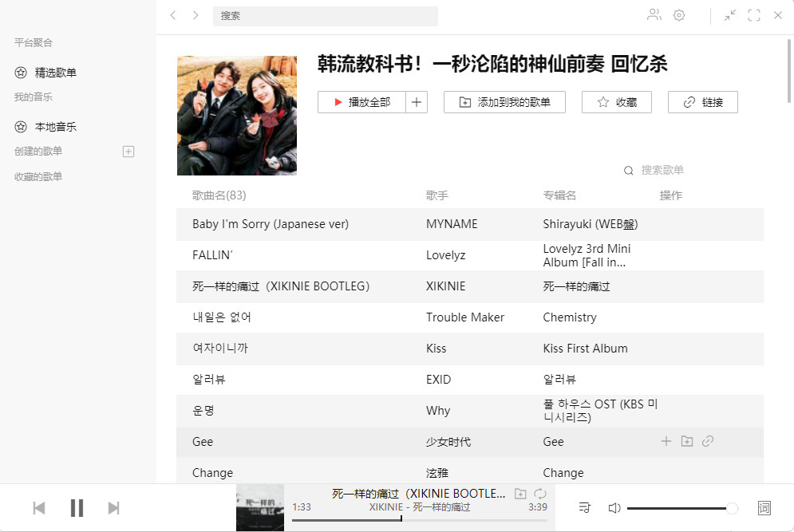Add Gee to a playlist folder
Image resolution: width=794 pixels, height=532 pixels.
[686, 441]
